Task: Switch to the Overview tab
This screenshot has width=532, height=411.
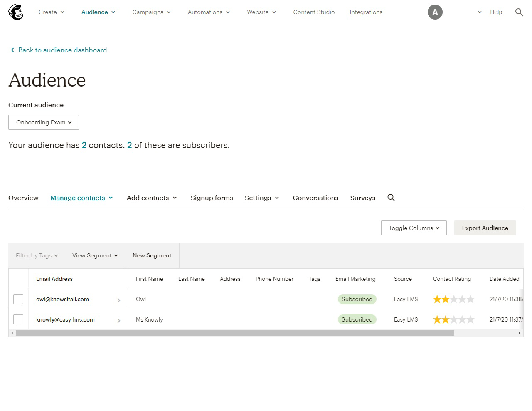Action: [23, 198]
